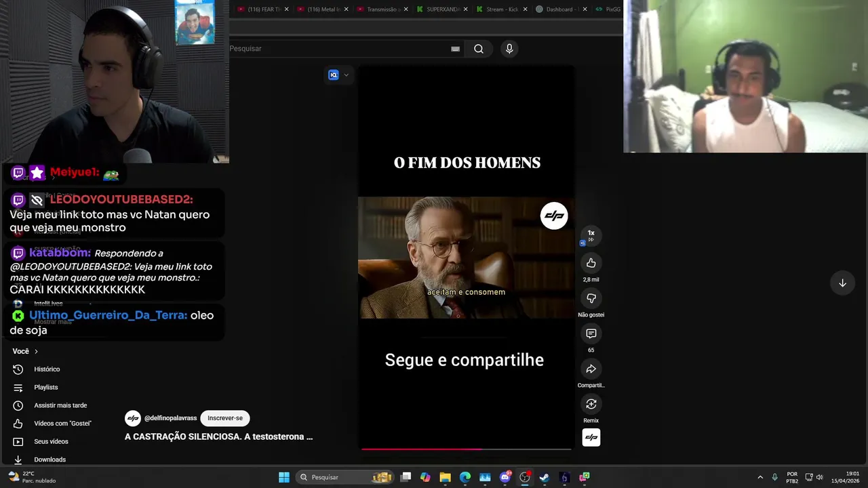Viewport: 868px width, 488px height.
Task: Subscribe using the Inscrever-se button
Action: [225, 418]
